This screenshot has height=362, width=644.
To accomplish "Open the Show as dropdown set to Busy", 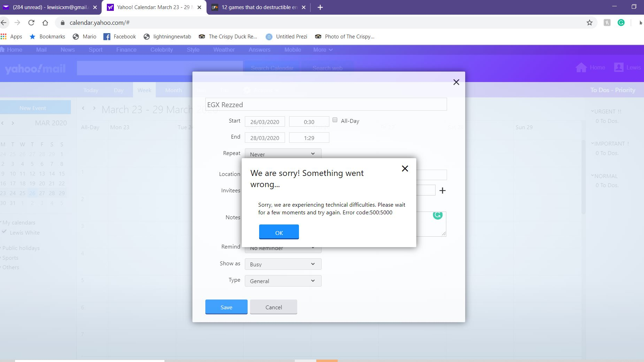I will 283,264.
